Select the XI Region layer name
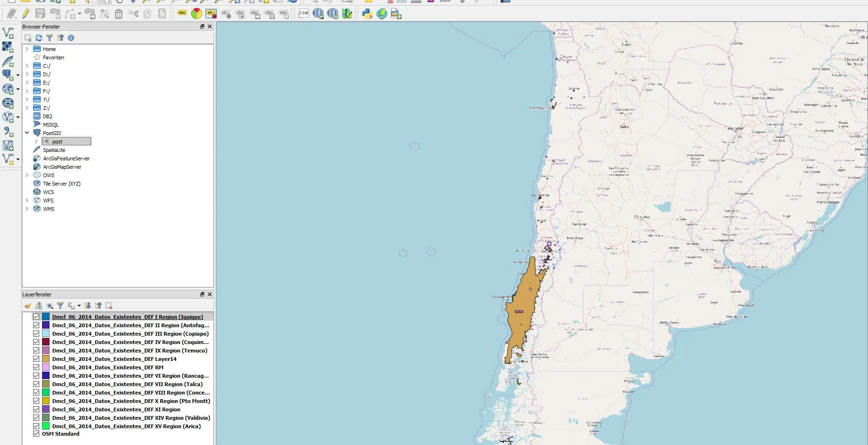This screenshot has width=868, height=445. [x=116, y=409]
